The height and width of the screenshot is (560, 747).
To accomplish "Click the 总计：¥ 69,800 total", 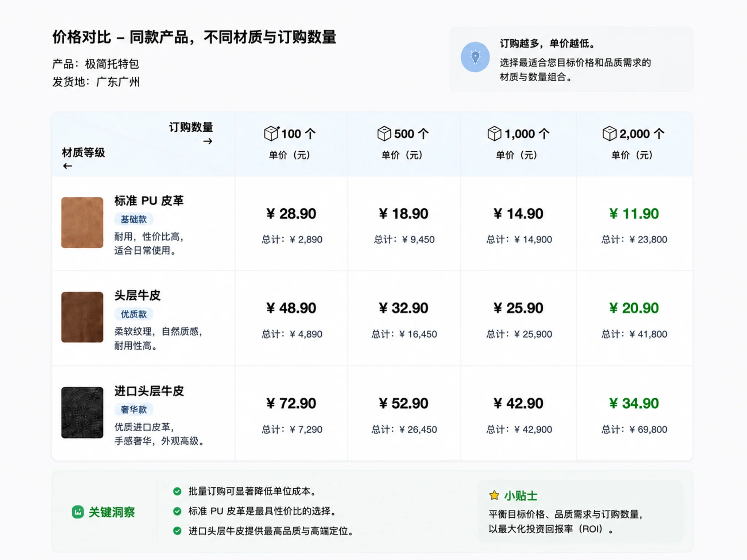I will coord(634,429).
